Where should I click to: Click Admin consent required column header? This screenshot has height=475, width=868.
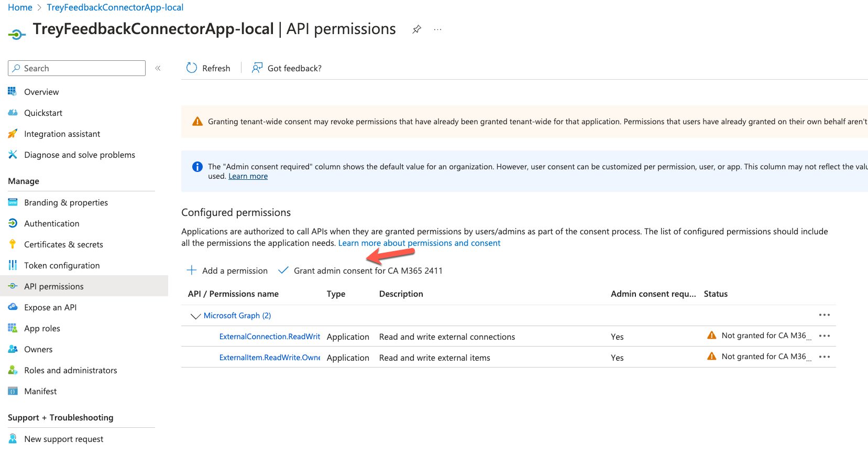coord(653,294)
